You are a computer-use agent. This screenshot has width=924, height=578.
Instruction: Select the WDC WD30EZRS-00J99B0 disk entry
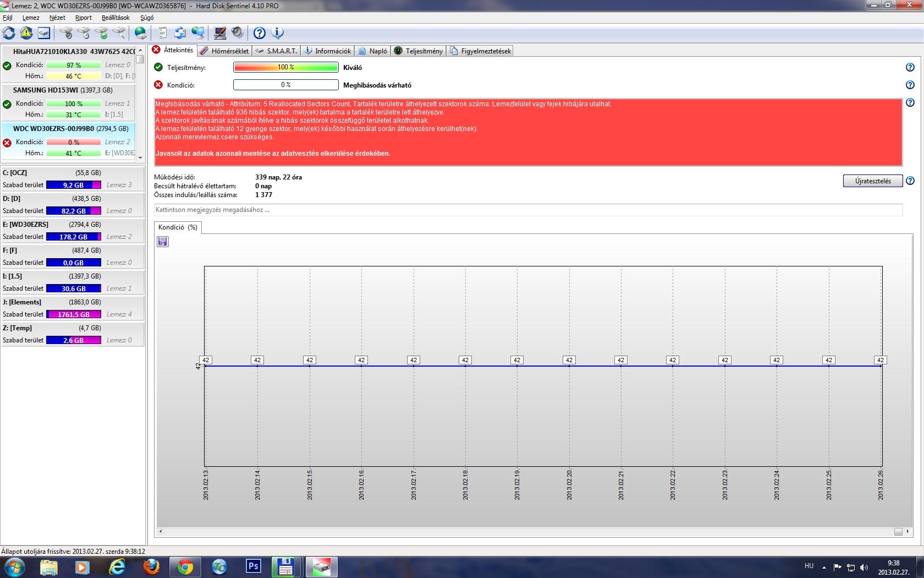click(69, 141)
